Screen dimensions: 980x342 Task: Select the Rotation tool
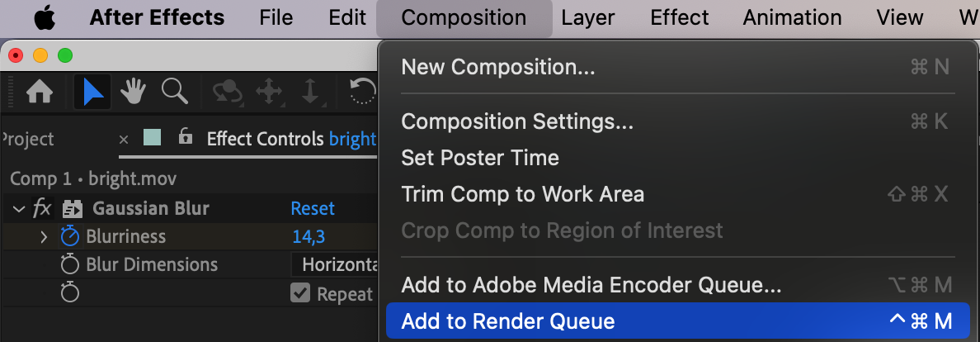pyautogui.click(x=362, y=93)
